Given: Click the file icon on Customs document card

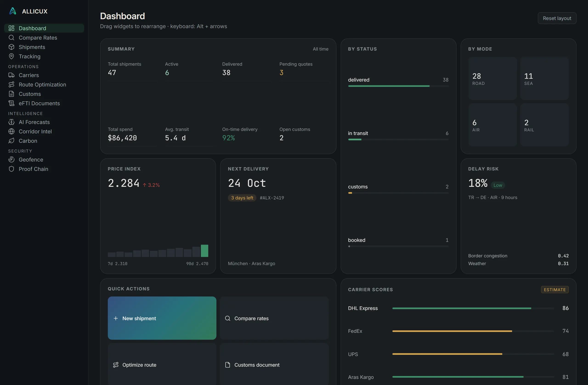Looking at the screenshot, I should click(x=228, y=365).
